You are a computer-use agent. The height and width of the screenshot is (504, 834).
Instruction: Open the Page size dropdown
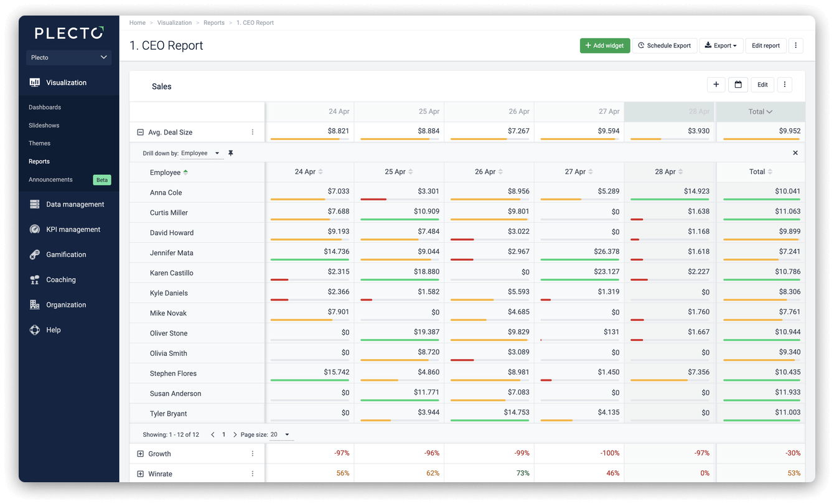[280, 434]
